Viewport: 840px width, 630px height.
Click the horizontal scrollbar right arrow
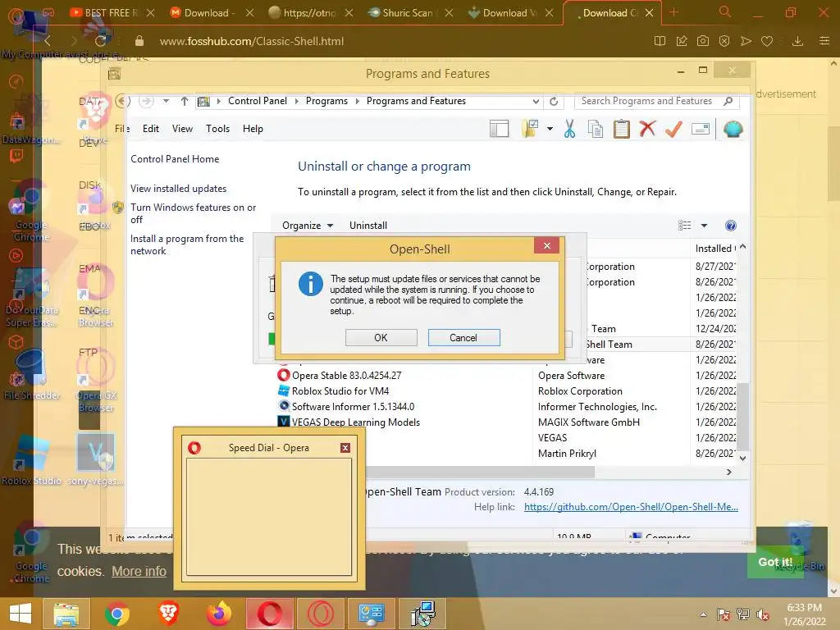point(728,472)
